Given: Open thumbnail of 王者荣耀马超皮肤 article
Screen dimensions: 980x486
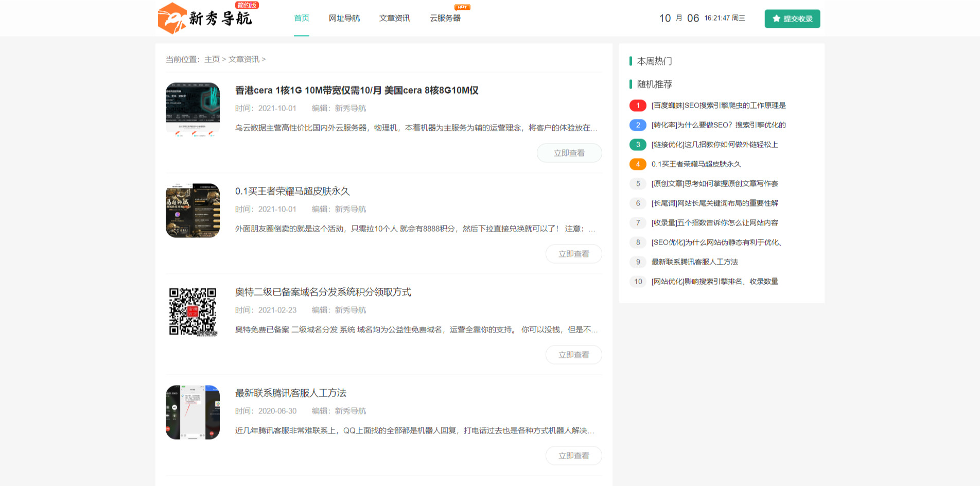Looking at the screenshot, I should [192, 211].
